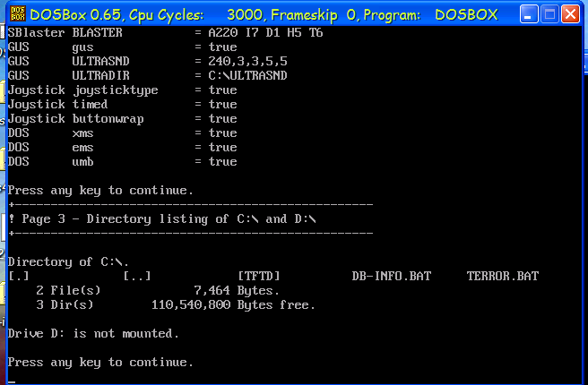This screenshot has width=588, height=385.
Task: Click the 'Press any key to continue' line above Page 3
Action: click(x=100, y=191)
